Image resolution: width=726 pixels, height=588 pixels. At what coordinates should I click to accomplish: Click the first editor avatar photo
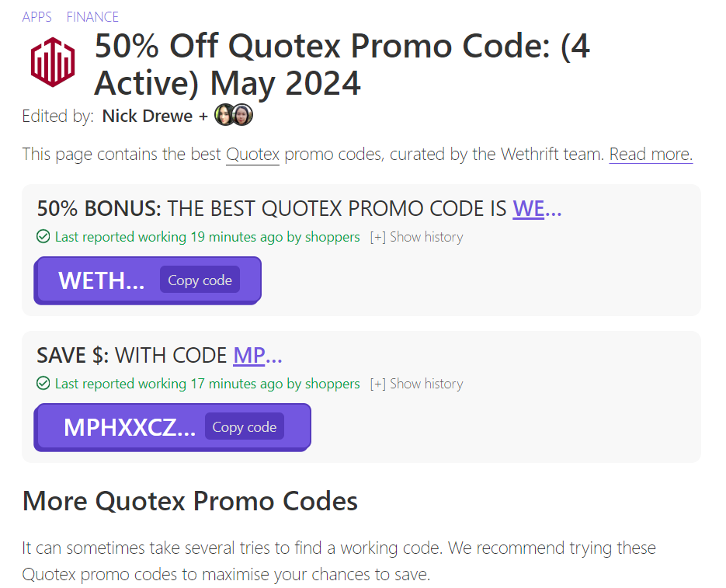(x=224, y=115)
